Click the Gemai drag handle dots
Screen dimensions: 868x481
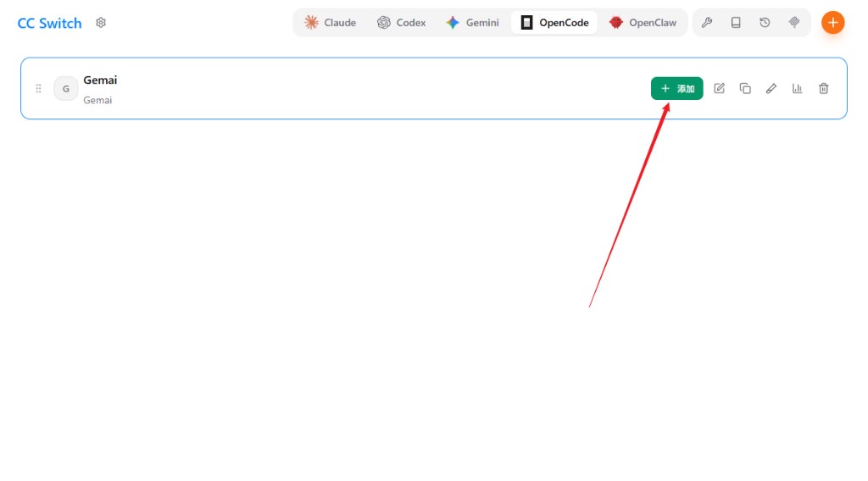click(38, 89)
